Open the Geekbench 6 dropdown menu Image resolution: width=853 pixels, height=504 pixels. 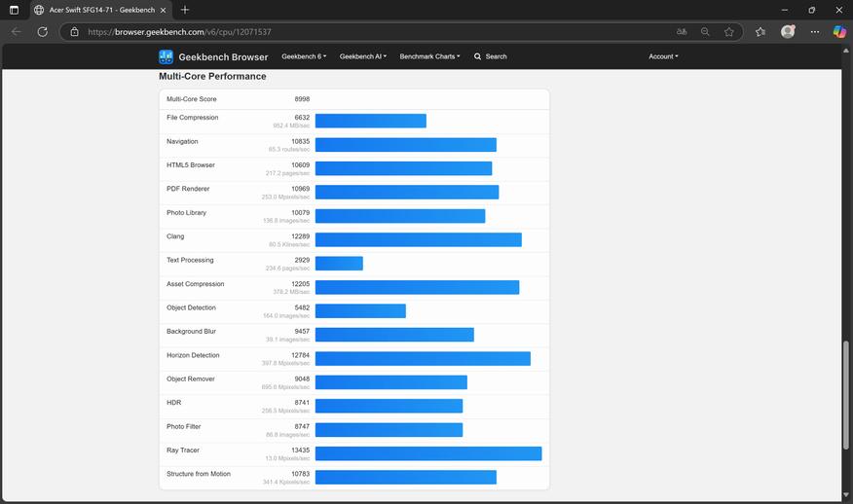(x=304, y=56)
